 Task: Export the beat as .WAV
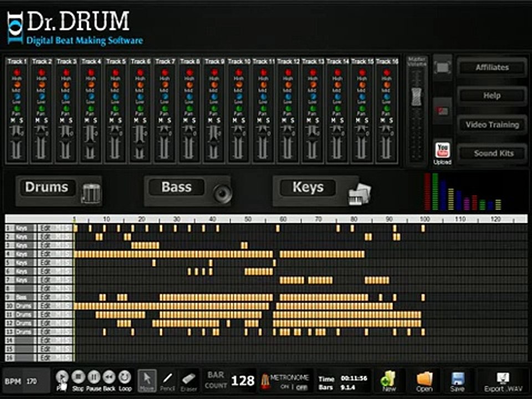pyautogui.click(x=503, y=381)
